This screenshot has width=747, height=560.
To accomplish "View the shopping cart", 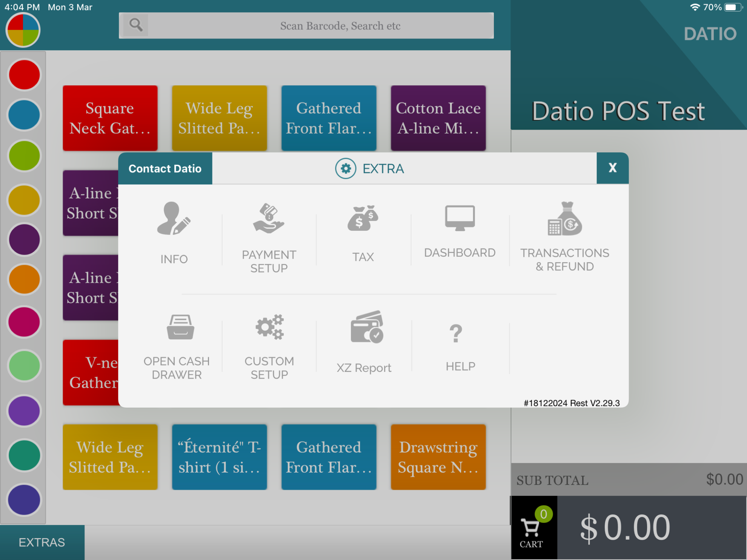I will 533,527.
